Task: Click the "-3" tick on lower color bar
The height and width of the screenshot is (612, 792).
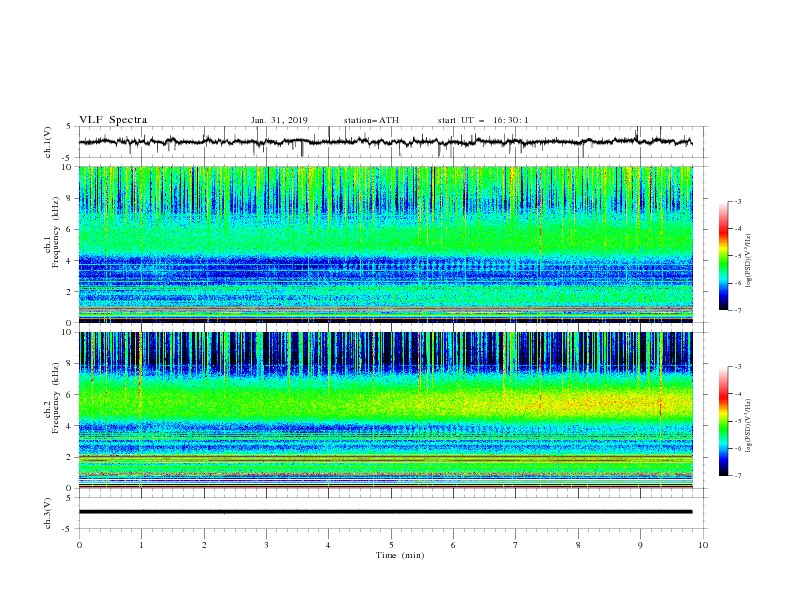Action: coord(737,367)
